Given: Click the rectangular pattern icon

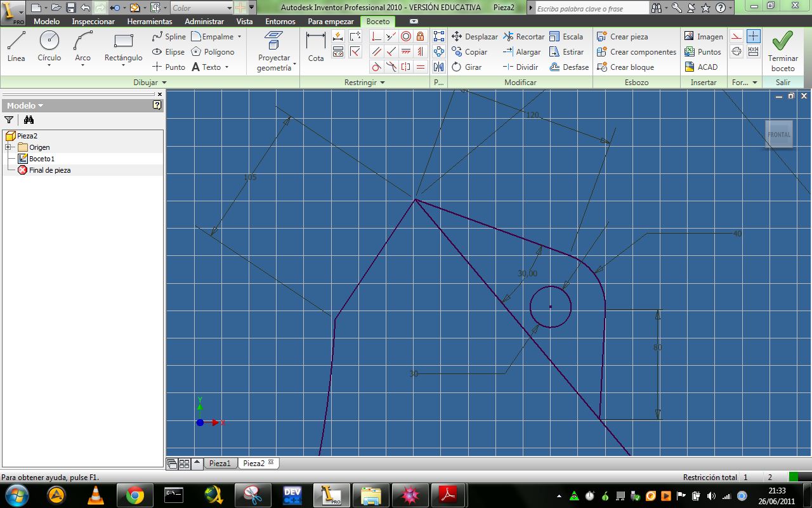Looking at the screenshot, I should [439, 36].
